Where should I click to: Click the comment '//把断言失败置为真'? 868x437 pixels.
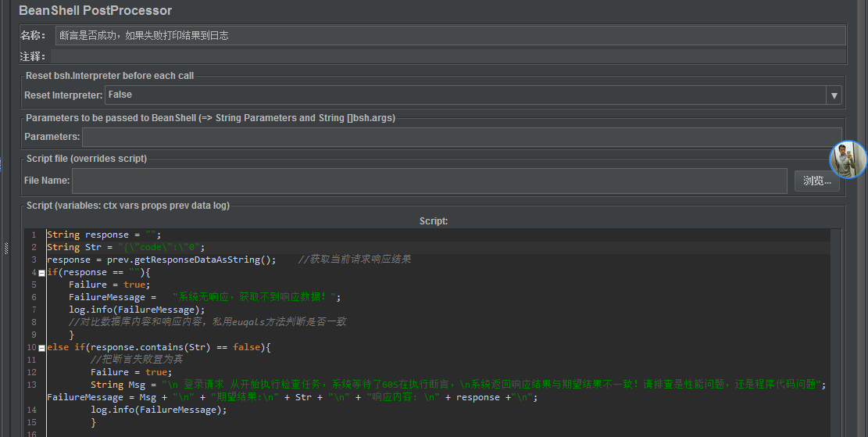coord(137,360)
